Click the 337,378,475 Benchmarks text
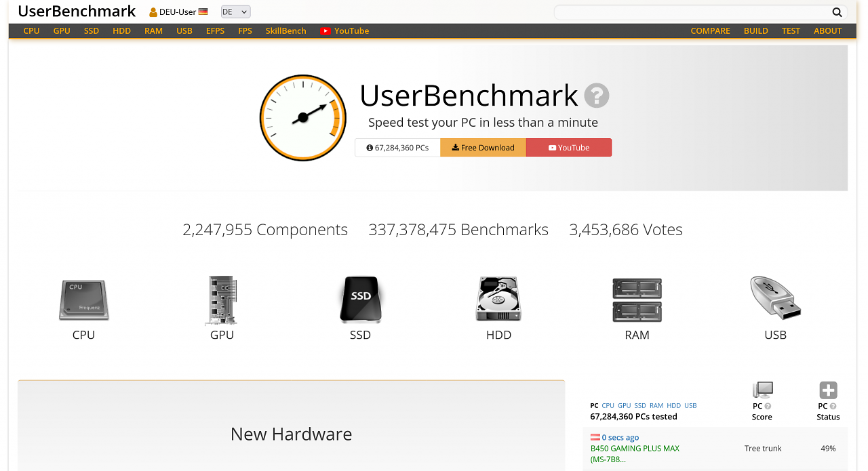The width and height of the screenshot is (868, 471). tap(458, 230)
